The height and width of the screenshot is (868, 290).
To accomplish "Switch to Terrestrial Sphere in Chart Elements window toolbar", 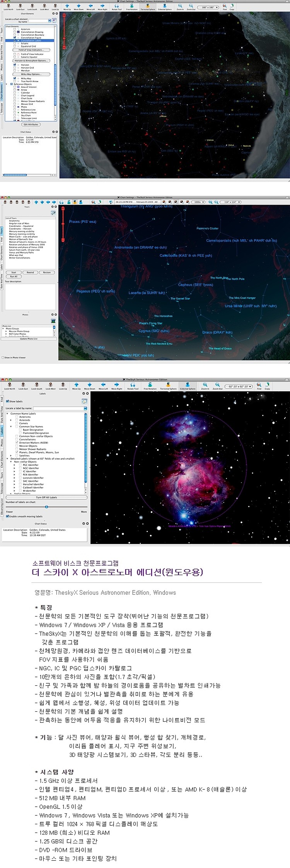I will point(148,7).
